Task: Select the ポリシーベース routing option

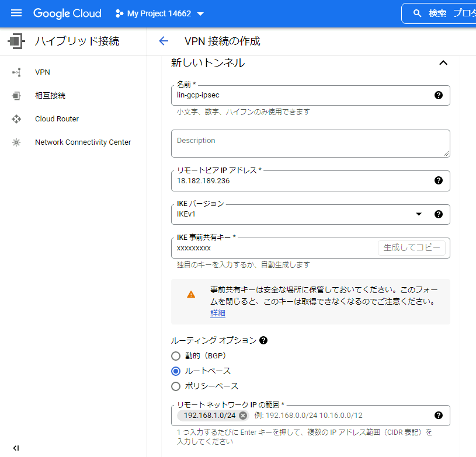Action: click(176, 386)
